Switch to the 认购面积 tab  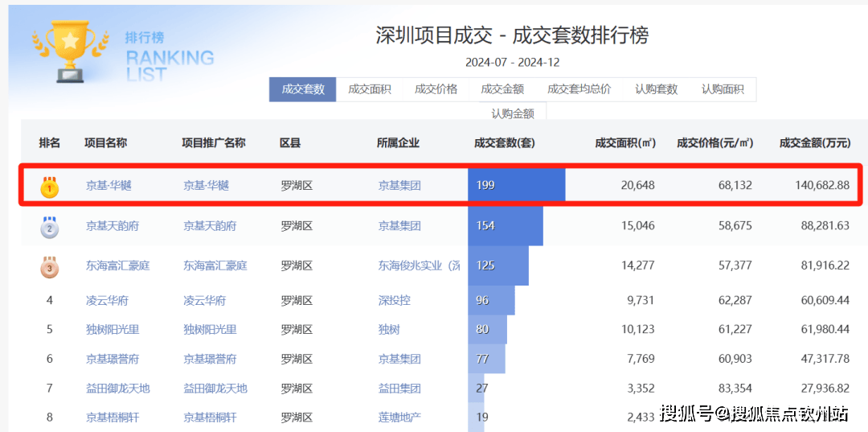click(x=723, y=89)
